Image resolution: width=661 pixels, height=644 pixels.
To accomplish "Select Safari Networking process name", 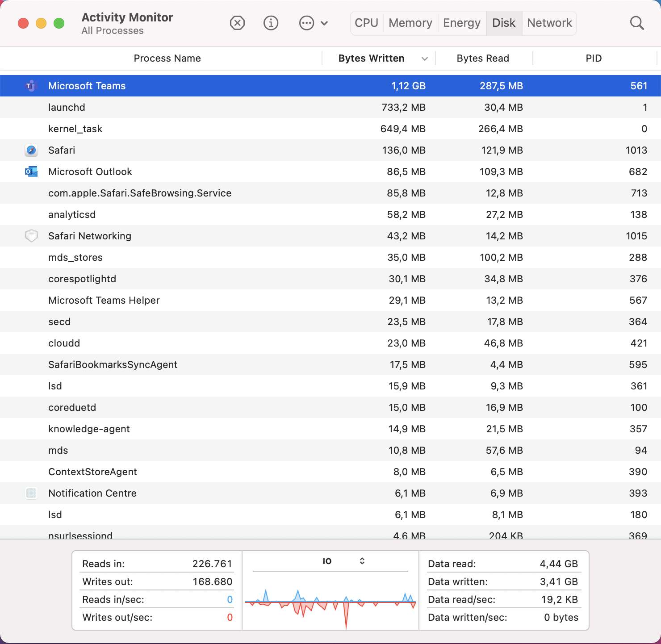I will point(90,236).
